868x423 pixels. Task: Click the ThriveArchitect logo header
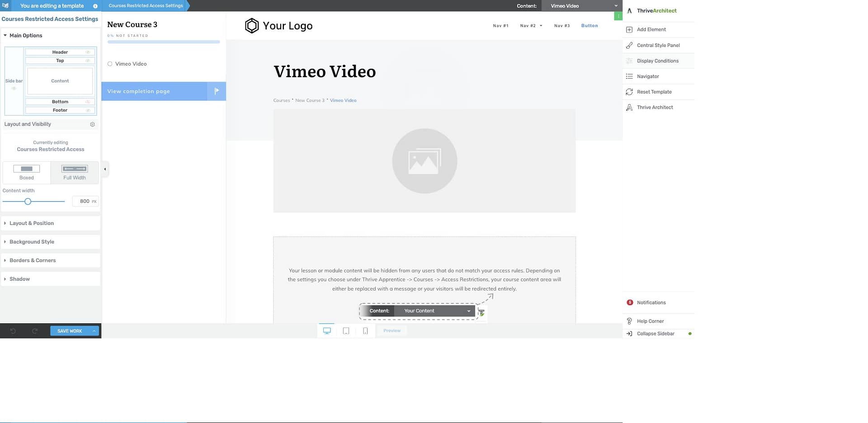(652, 11)
